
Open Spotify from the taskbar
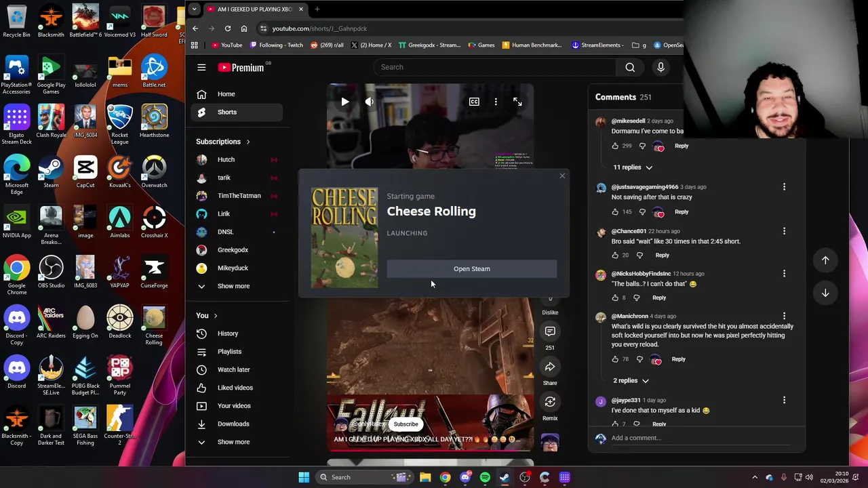click(485, 477)
